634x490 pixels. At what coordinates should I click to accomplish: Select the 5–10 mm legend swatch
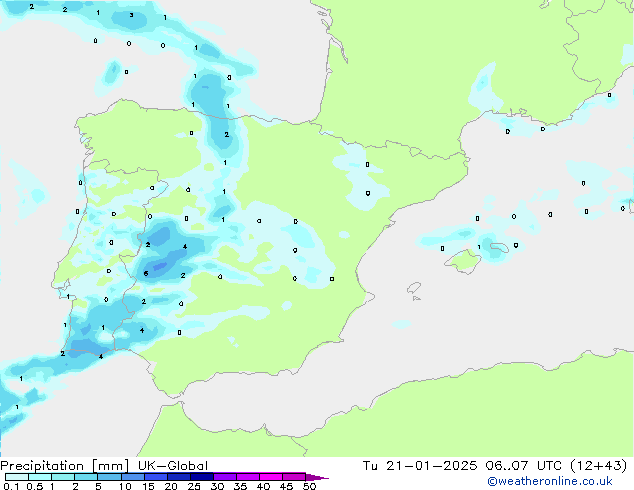coord(109,477)
